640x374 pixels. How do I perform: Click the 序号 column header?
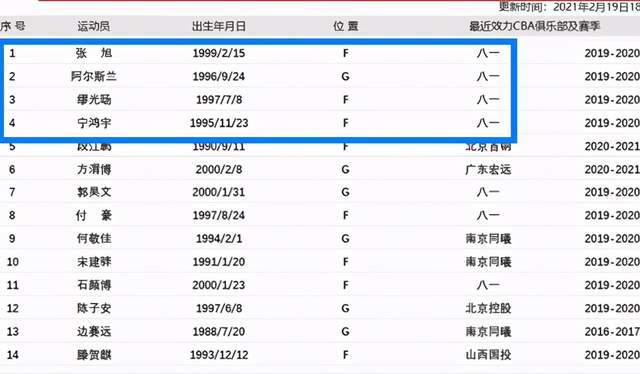coord(13,27)
